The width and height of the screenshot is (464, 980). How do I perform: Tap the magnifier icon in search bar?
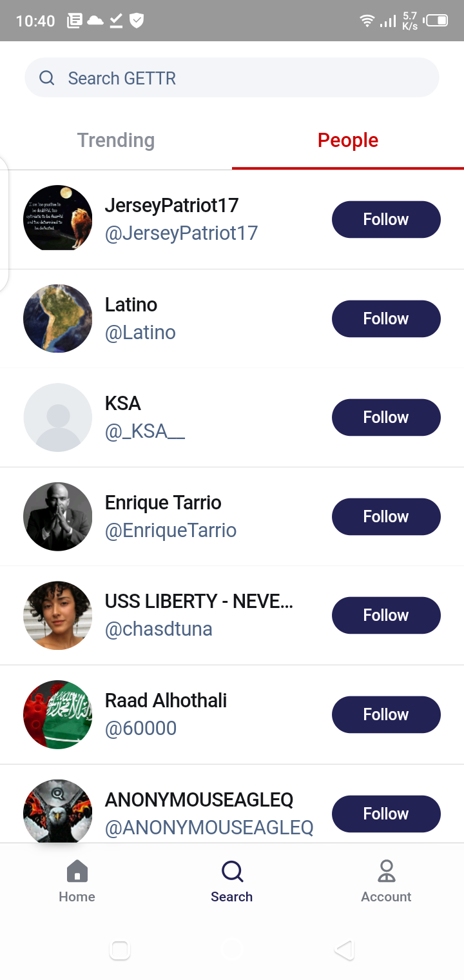click(x=46, y=78)
